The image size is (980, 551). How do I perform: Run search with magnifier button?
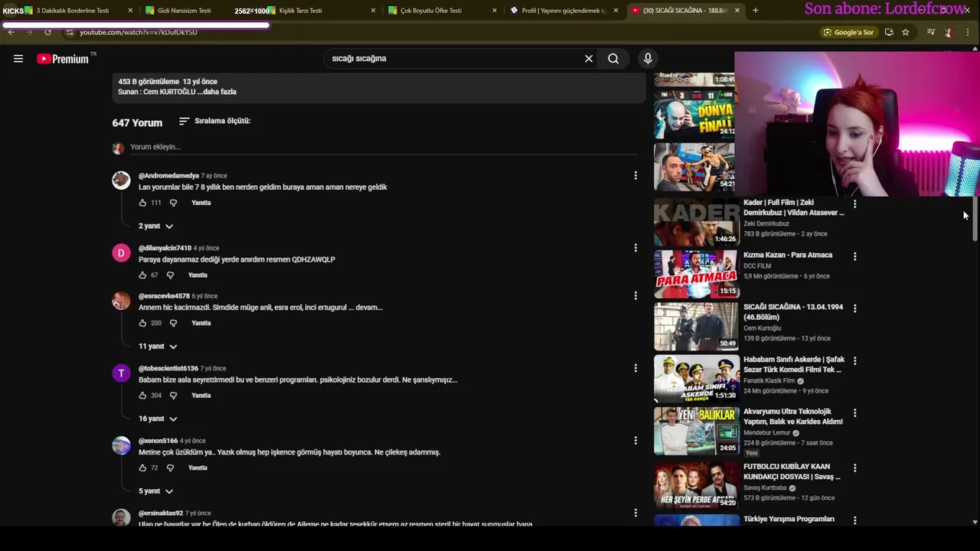613,59
